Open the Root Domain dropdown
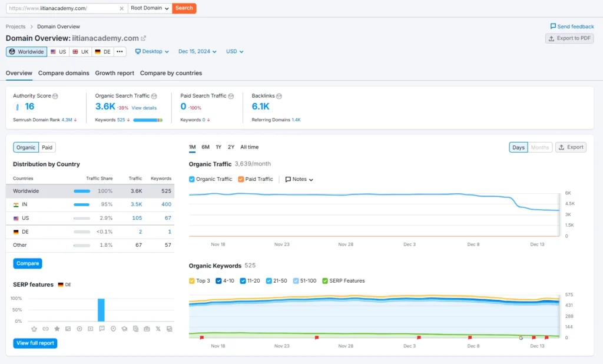Image resolution: width=603 pixels, height=364 pixels. [150, 8]
